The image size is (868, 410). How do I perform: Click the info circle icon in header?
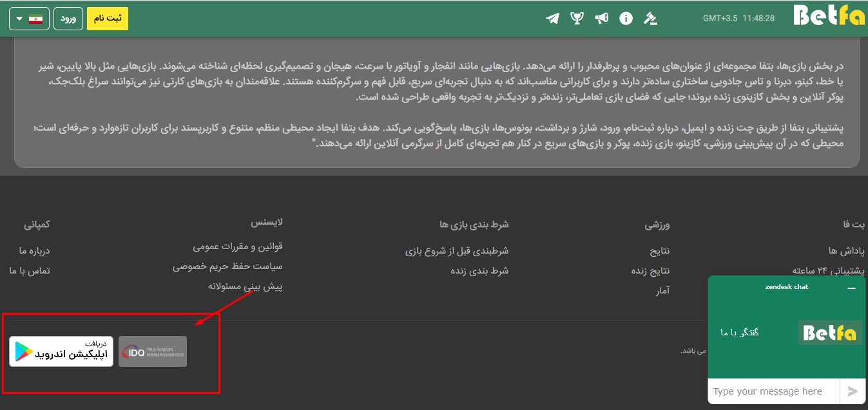pos(626,18)
